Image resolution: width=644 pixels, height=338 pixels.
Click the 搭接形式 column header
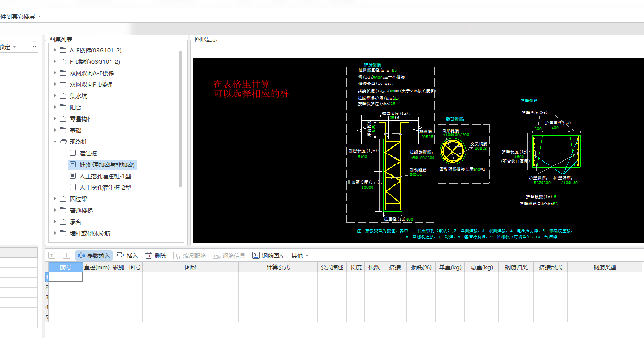click(551, 267)
